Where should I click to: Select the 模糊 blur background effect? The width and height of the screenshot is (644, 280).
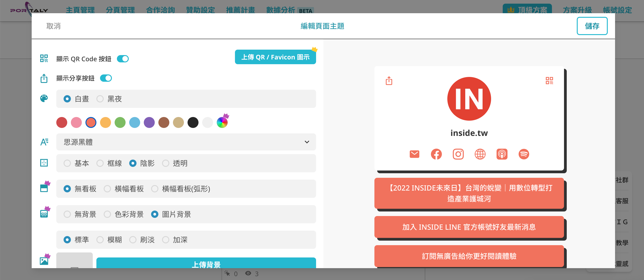pyautogui.click(x=100, y=240)
